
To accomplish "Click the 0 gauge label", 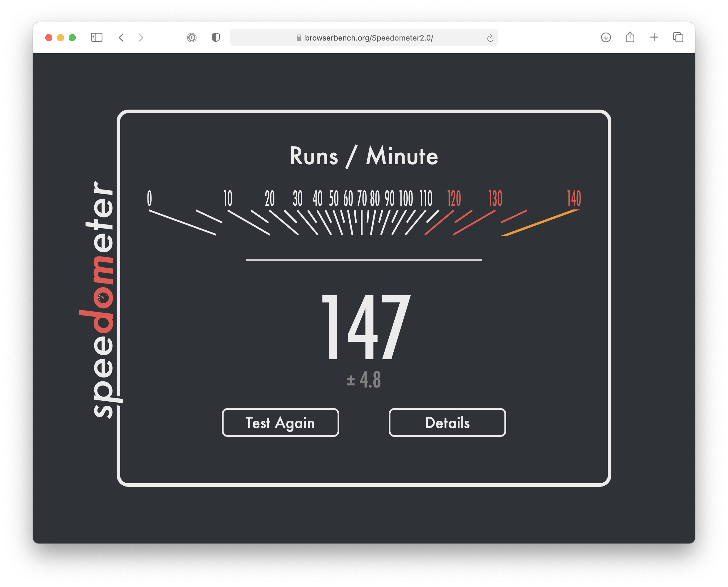I will tap(150, 199).
